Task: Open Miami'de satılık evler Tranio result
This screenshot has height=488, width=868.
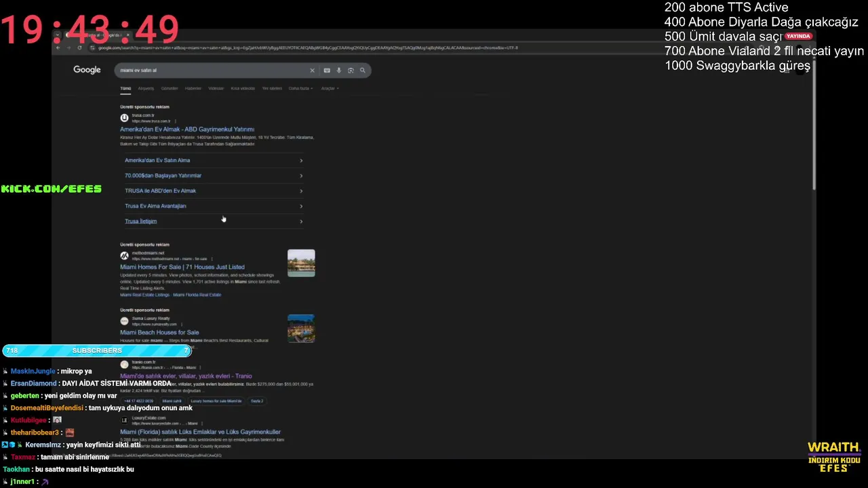Action: coord(186,376)
